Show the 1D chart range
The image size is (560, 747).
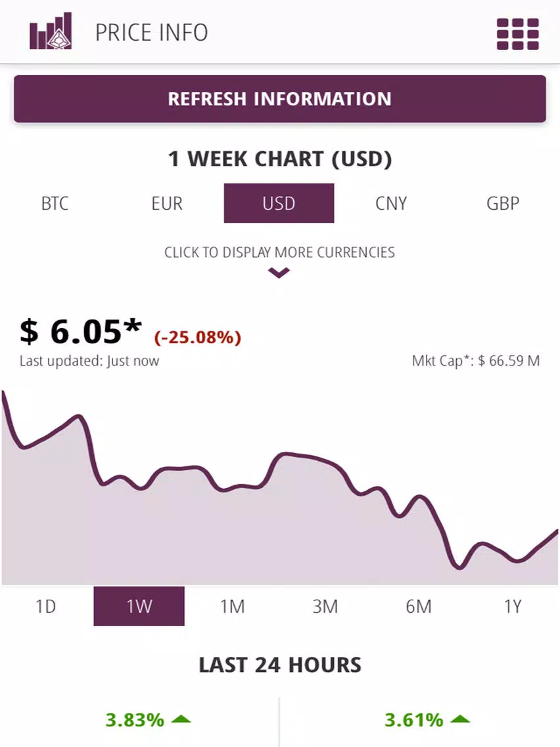46,606
